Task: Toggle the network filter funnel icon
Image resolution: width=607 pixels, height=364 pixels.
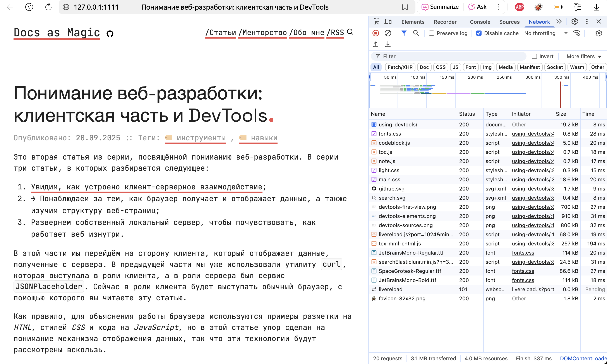Action: [404, 33]
